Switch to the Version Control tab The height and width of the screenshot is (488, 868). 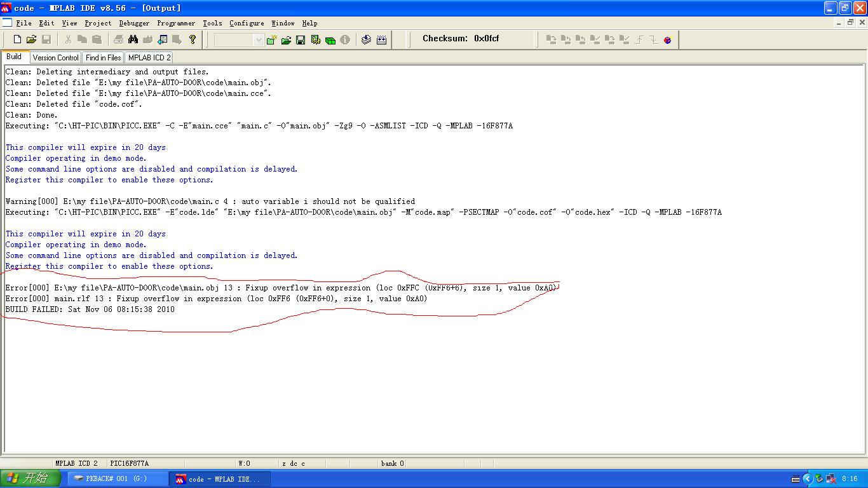56,57
